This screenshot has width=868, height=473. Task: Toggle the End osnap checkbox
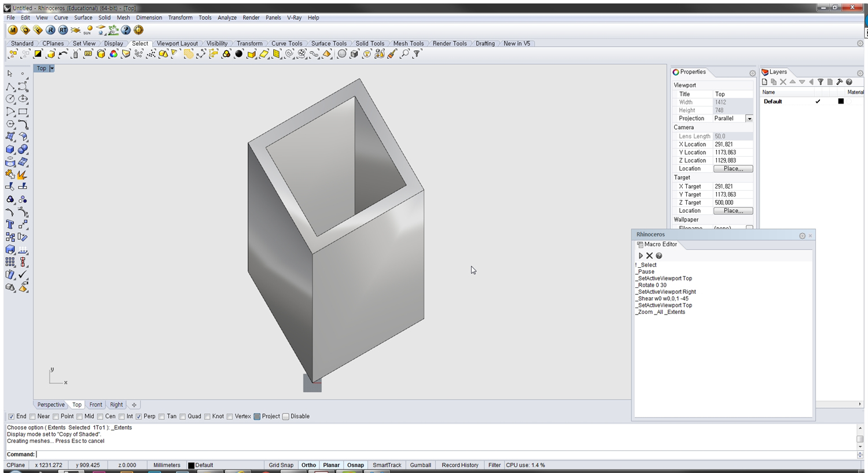pos(11,416)
